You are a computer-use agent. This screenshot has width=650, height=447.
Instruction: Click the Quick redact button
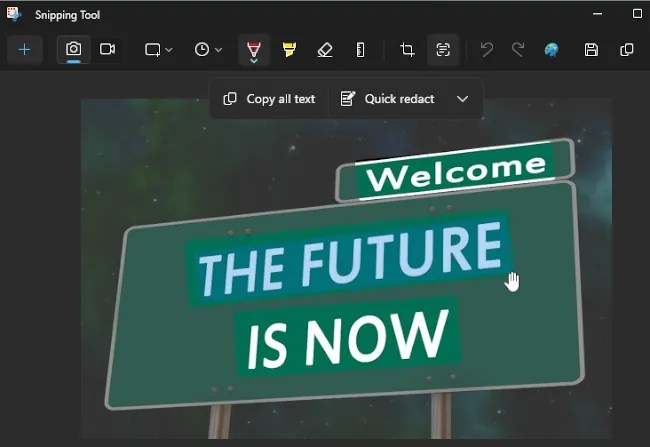click(x=387, y=99)
